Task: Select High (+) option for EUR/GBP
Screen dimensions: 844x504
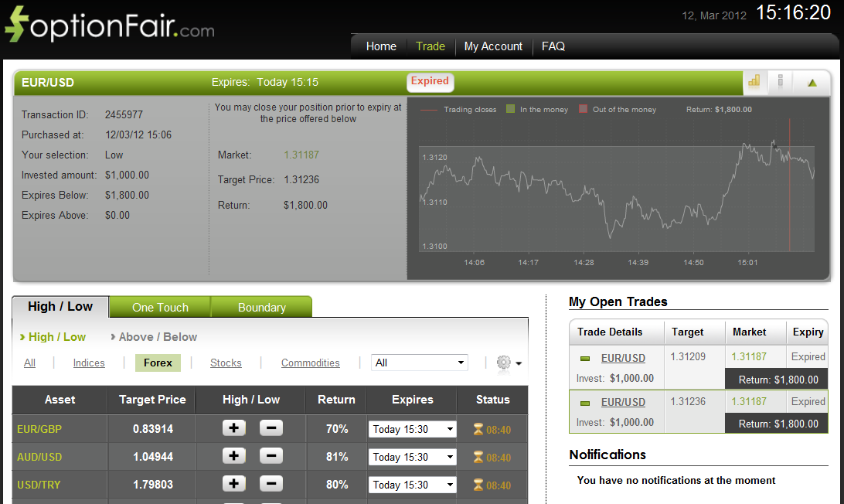Action: 233,429
